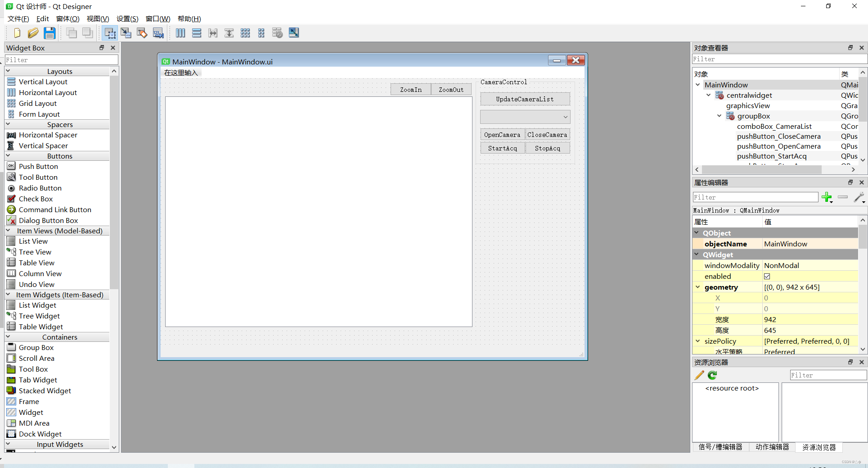Open the 窗体(O) menu

[x=68, y=19]
